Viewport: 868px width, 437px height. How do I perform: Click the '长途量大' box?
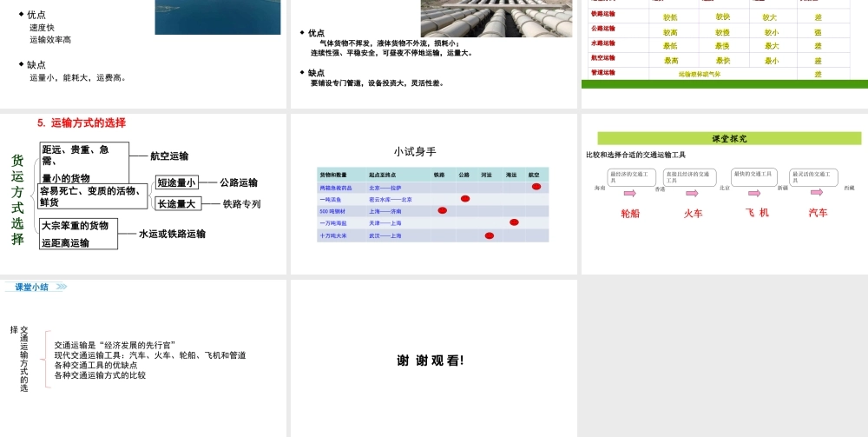pos(178,204)
